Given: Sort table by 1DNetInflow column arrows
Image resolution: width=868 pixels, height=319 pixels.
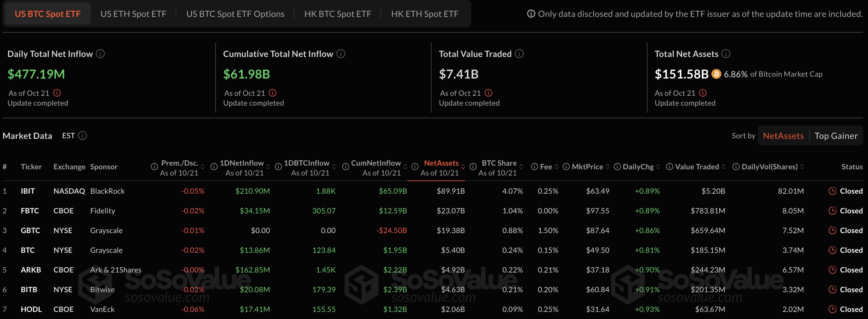Looking at the screenshot, I should point(268,167).
